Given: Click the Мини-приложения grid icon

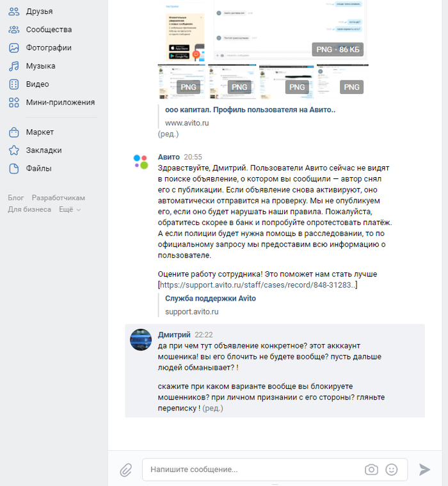Looking at the screenshot, I should point(13,102).
